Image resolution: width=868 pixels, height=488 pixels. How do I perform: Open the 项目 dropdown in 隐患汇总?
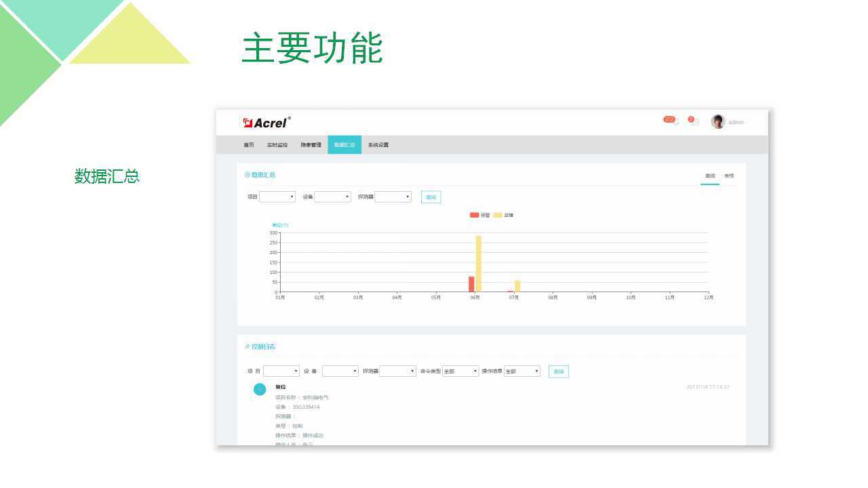[x=277, y=197]
